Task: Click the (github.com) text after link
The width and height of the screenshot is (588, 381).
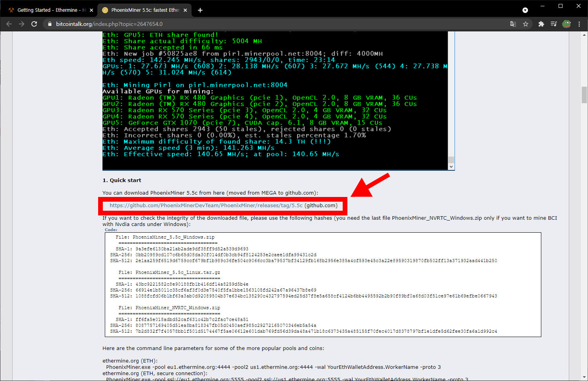Action: tap(321, 205)
